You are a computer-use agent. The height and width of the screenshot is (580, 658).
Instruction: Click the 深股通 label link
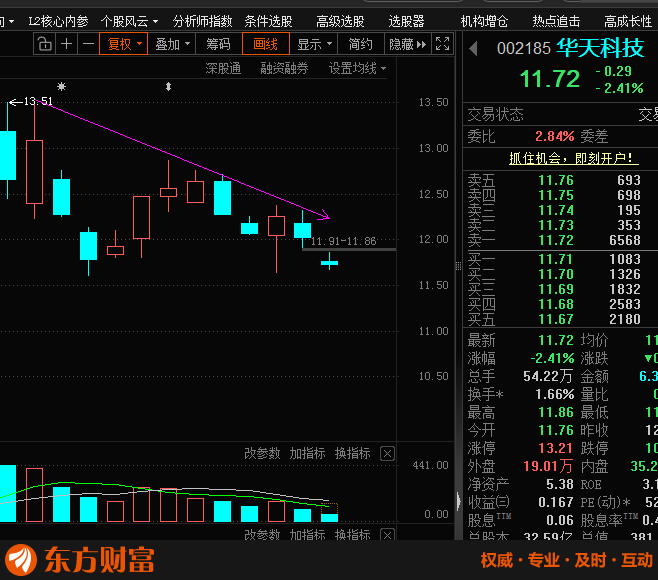(x=223, y=68)
